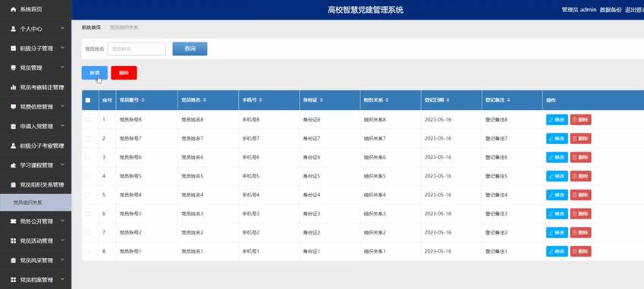This screenshot has height=289, width=644.
Task: Expand 党务公开管理 using its chevron
Action: (x=62, y=221)
